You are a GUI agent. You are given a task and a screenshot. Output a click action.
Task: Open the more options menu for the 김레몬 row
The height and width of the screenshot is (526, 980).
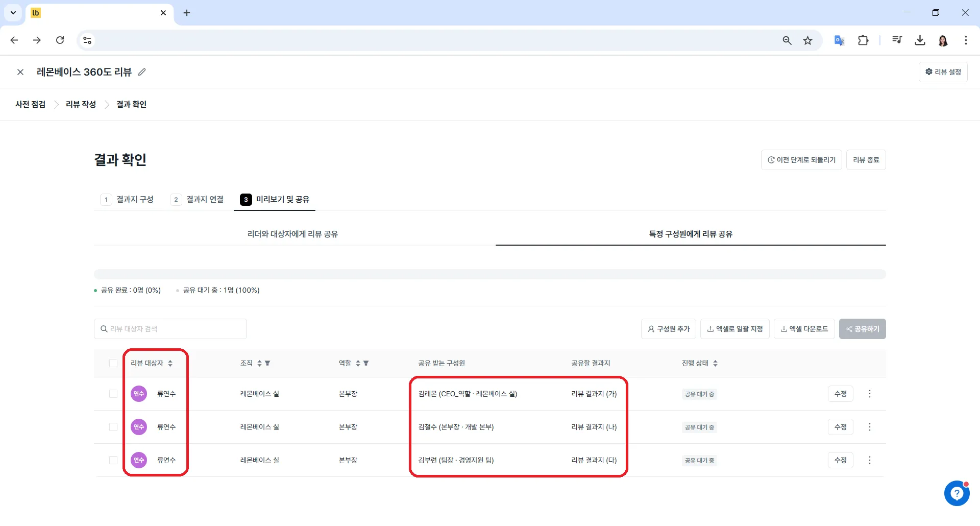tap(870, 394)
